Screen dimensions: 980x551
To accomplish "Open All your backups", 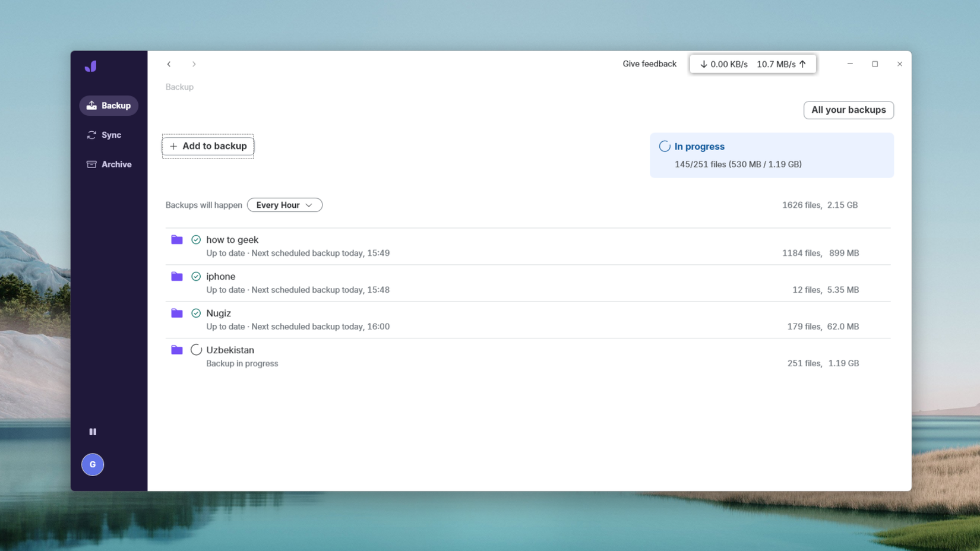I will coord(848,110).
